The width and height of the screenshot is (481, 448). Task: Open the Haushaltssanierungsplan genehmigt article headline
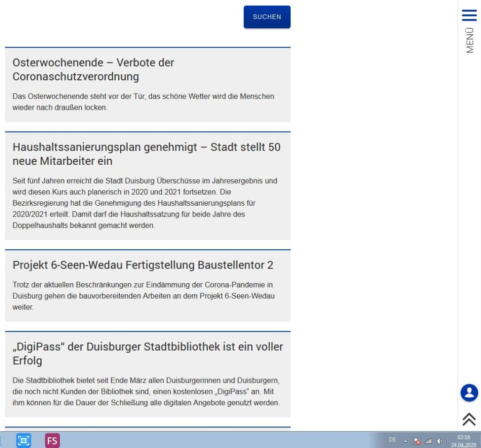pos(147,154)
